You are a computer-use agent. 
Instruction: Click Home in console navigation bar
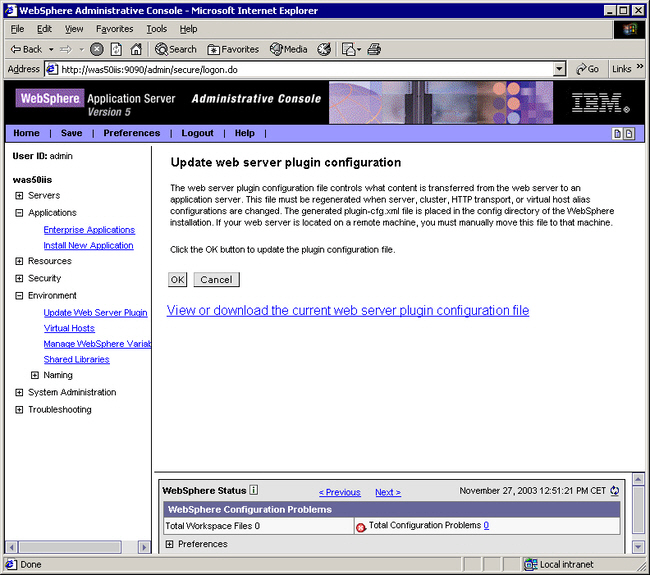[x=27, y=133]
